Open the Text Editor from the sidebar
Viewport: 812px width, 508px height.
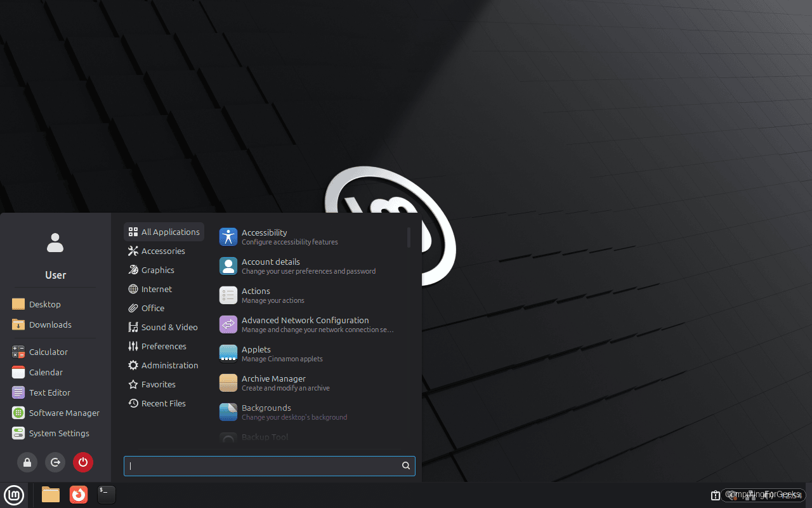coord(48,392)
